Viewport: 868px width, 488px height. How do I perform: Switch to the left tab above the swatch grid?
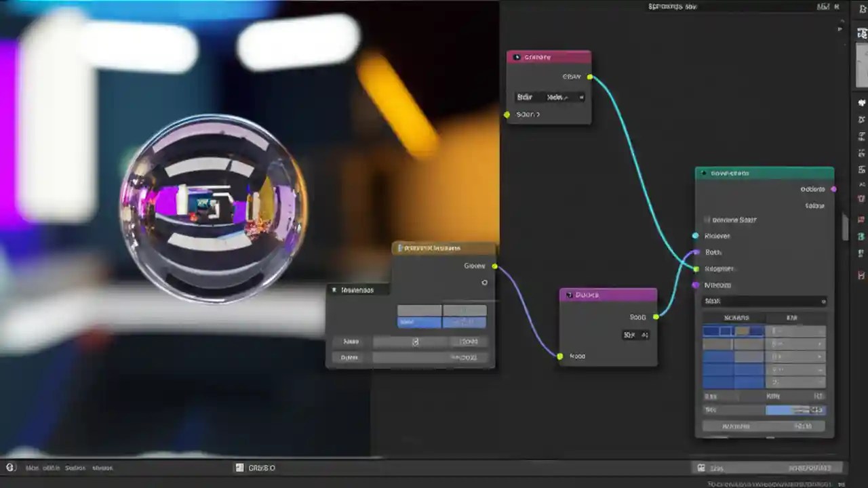pyautogui.click(x=737, y=317)
